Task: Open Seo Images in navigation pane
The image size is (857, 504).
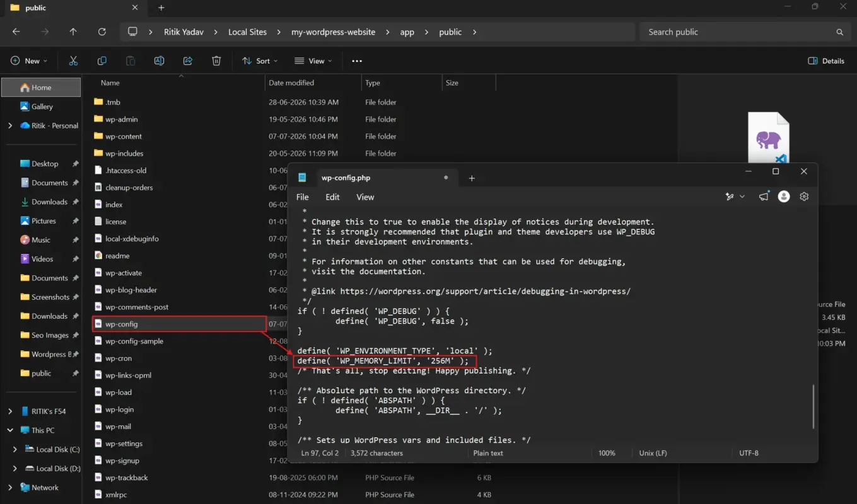Action: (49, 335)
